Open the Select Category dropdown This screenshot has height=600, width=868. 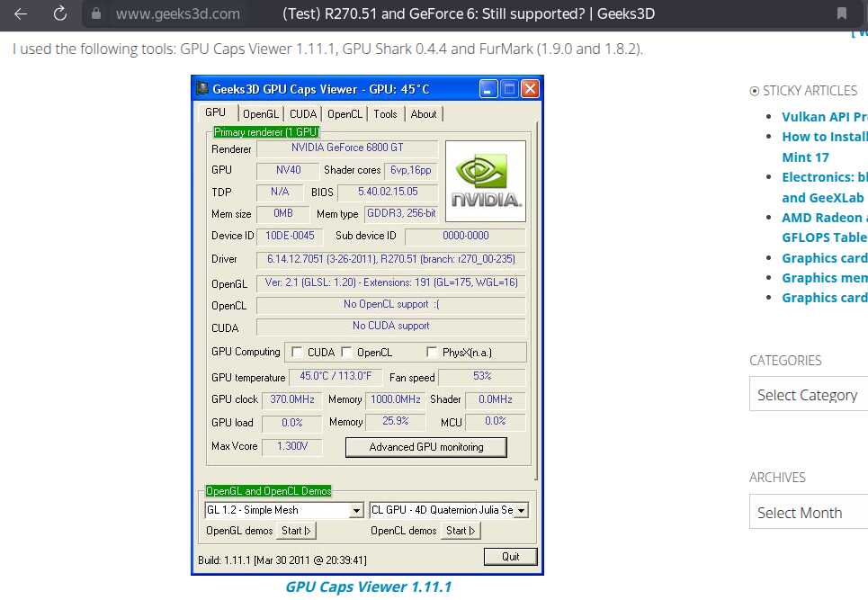pos(809,394)
